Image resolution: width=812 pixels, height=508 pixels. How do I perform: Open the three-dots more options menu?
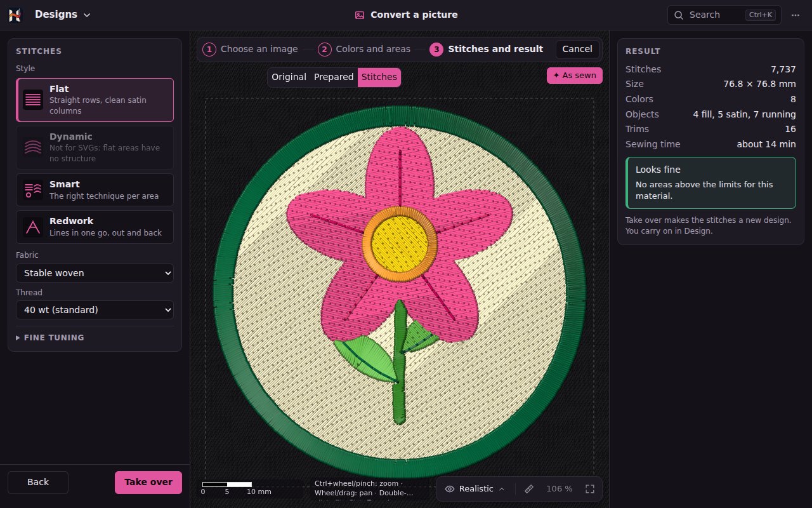pyautogui.click(x=796, y=15)
